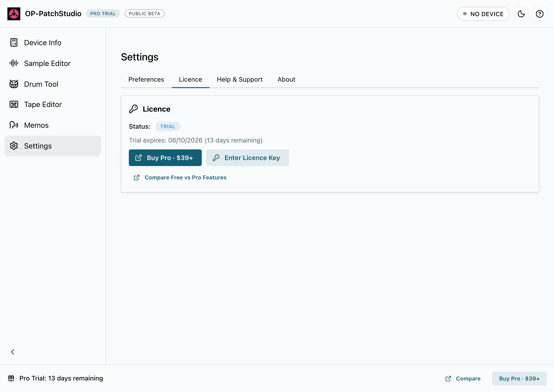
Task: Open the Help & Support tab
Action: (x=240, y=79)
